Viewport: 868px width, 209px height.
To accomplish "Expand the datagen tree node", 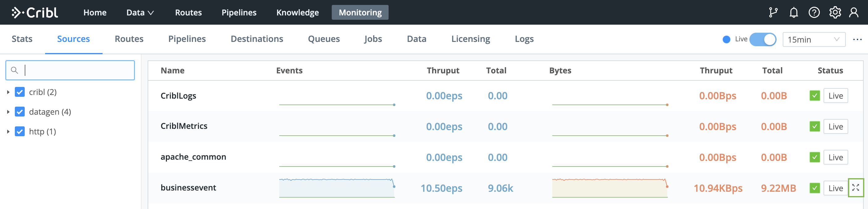I will coord(8,112).
